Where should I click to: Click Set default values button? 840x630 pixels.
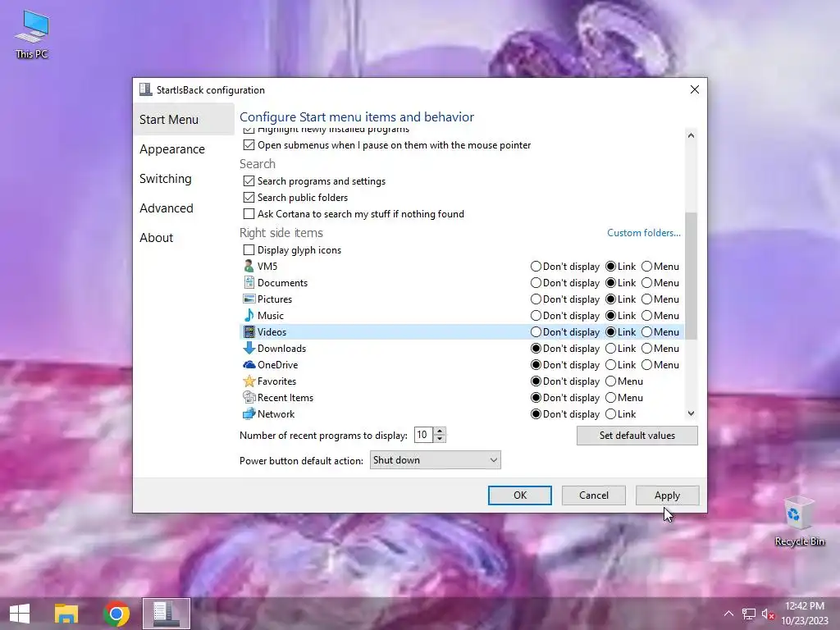637,435
